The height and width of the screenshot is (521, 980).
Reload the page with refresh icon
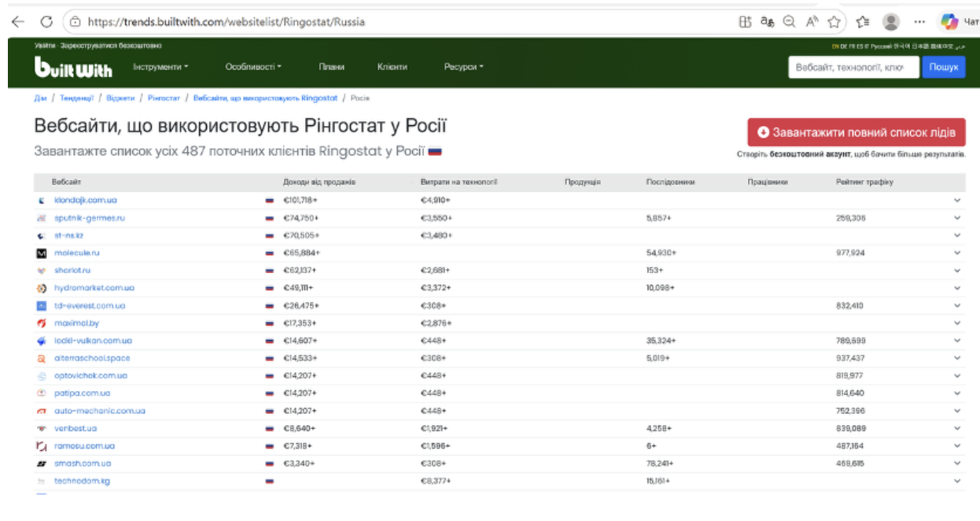point(46,22)
